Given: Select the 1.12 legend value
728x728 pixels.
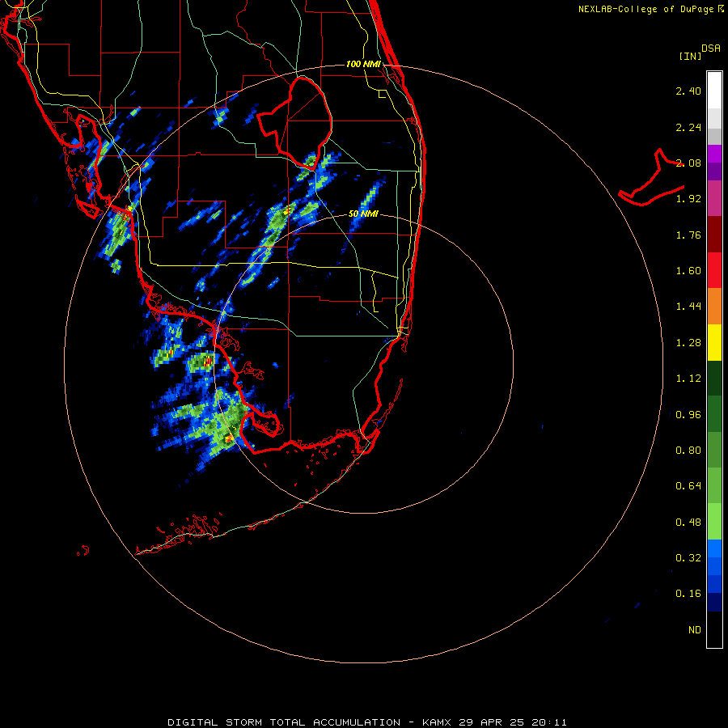Looking at the screenshot, I should [x=688, y=379].
